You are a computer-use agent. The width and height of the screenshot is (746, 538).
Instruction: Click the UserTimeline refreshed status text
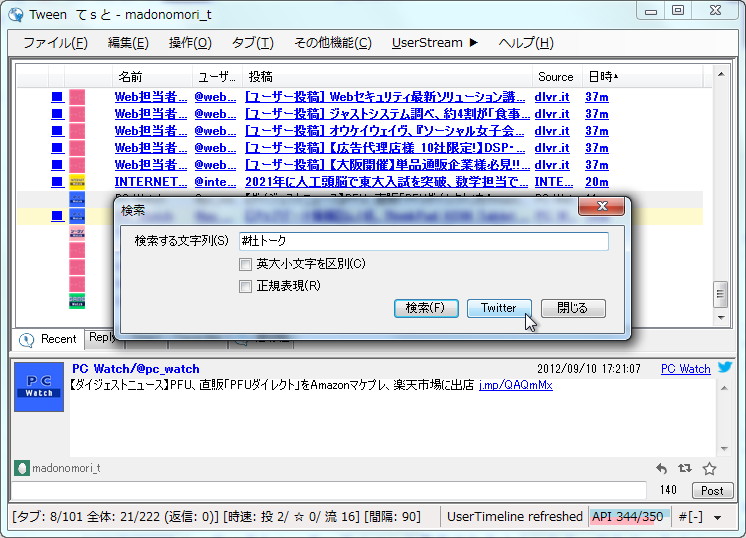pyautogui.click(x=515, y=517)
